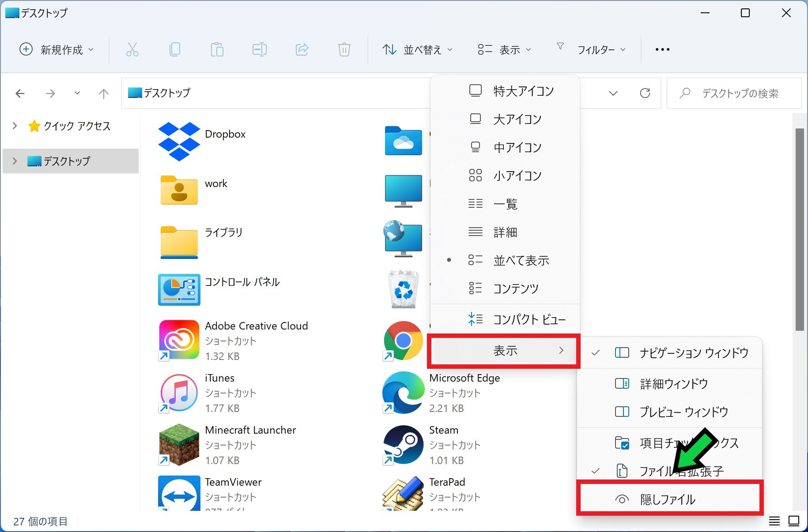Go back with the left arrow
This screenshot has height=532, width=808.
tap(20, 93)
